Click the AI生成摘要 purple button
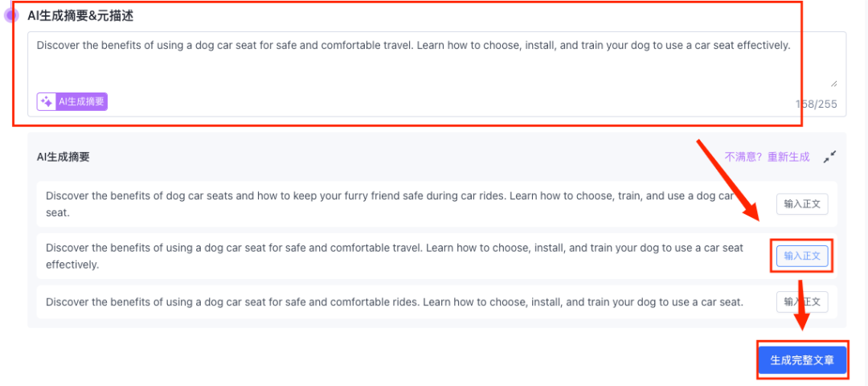The height and width of the screenshot is (386, 868). click(72, 102)
